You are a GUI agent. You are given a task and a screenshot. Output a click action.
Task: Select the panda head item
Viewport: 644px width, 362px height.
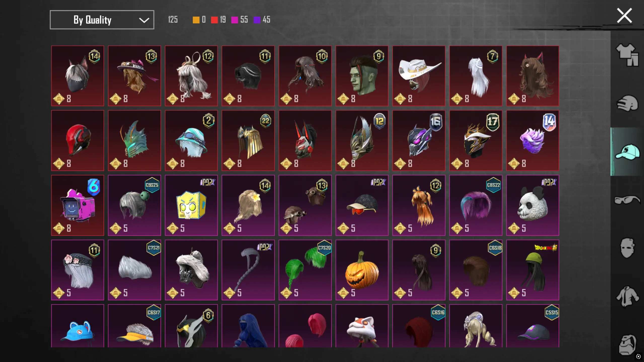533,205
